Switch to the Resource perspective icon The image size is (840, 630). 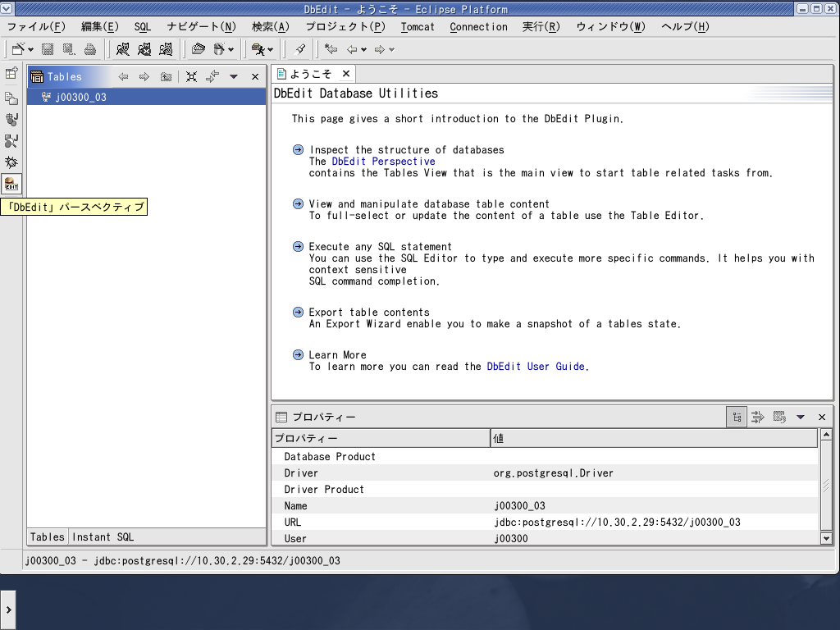point(11,98)
